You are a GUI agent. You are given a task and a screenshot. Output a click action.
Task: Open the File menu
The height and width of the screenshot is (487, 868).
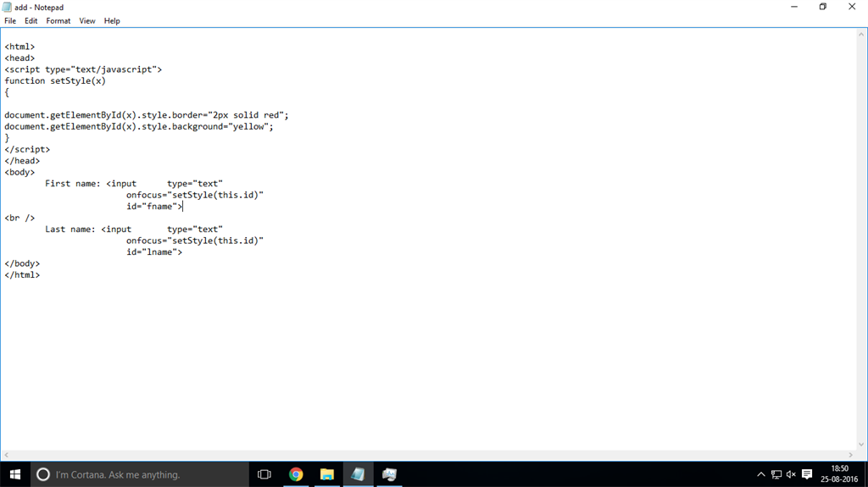click(10, 21)
